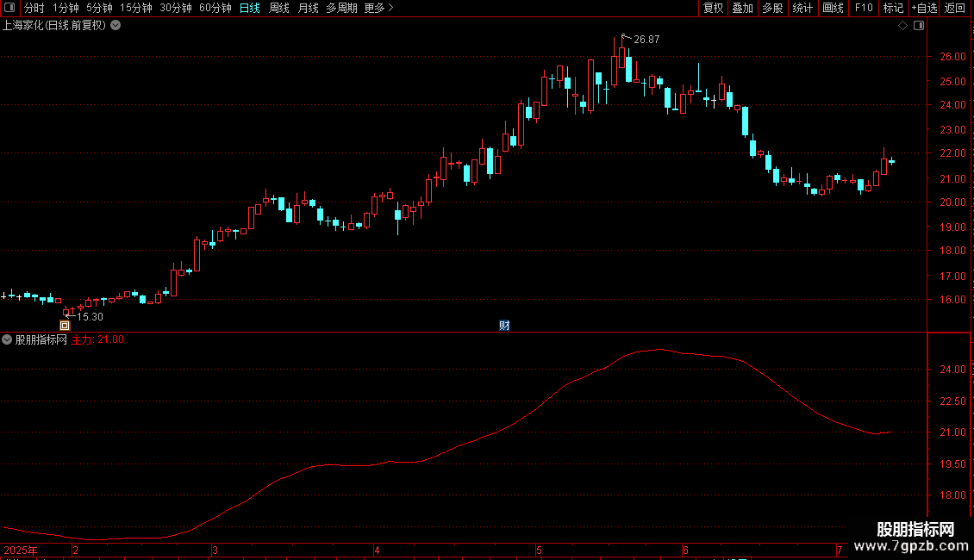Screen dimensions: 974x560
Task: Select the 5分钟 period
Action: (x=99, y=8)
